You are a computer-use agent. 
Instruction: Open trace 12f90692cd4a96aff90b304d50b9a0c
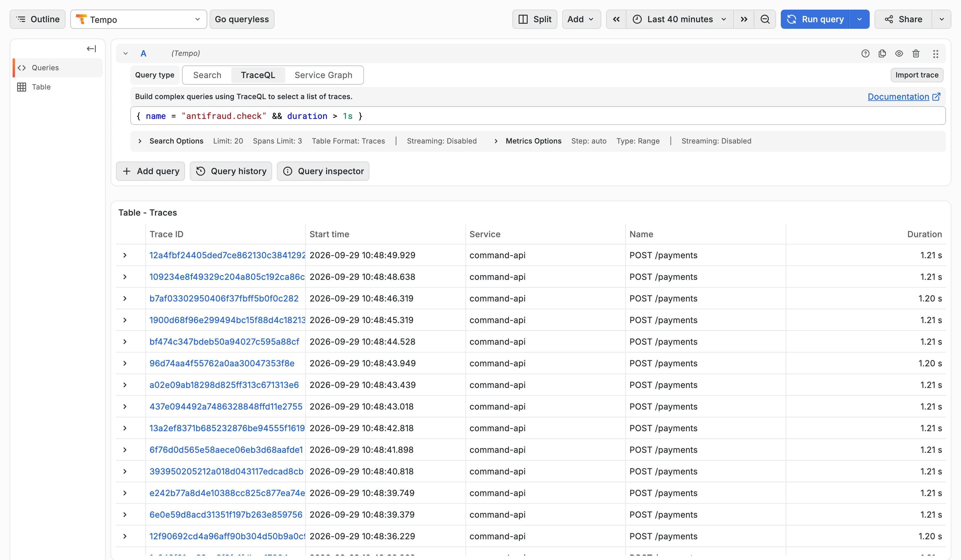pyautogui.click(x=227, y=536)
